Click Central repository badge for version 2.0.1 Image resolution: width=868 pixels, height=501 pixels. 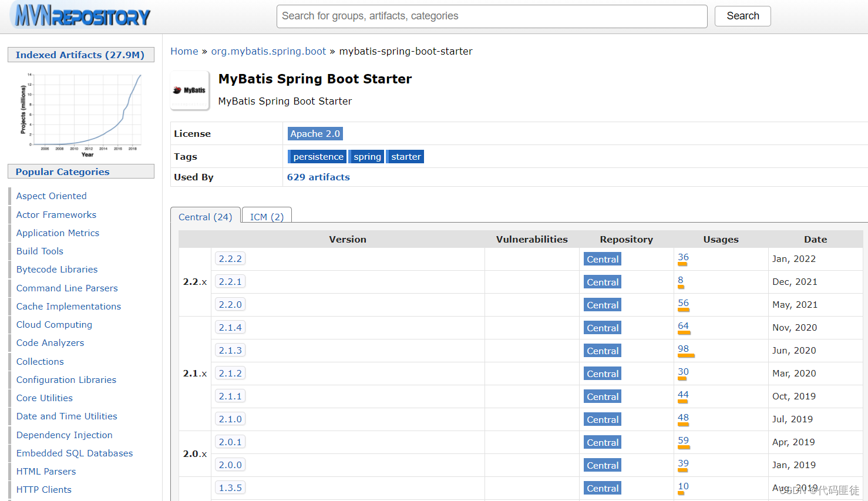(x=603, y=442)
